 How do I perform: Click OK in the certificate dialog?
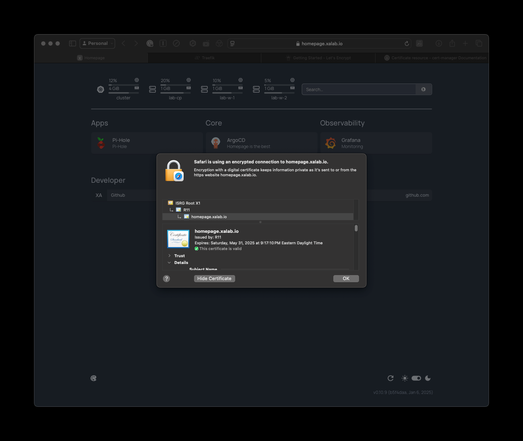[346, 278]
